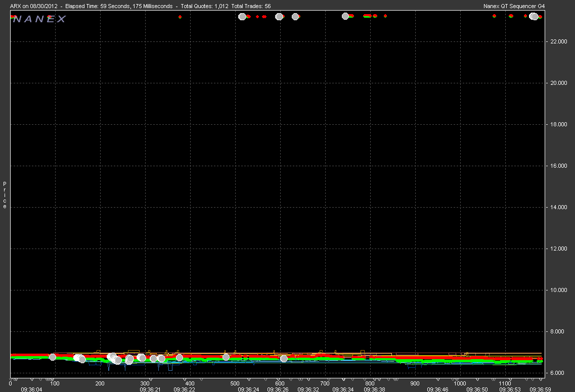
Task: Click the 09:36:46 time label
Action: click(437, 389)
